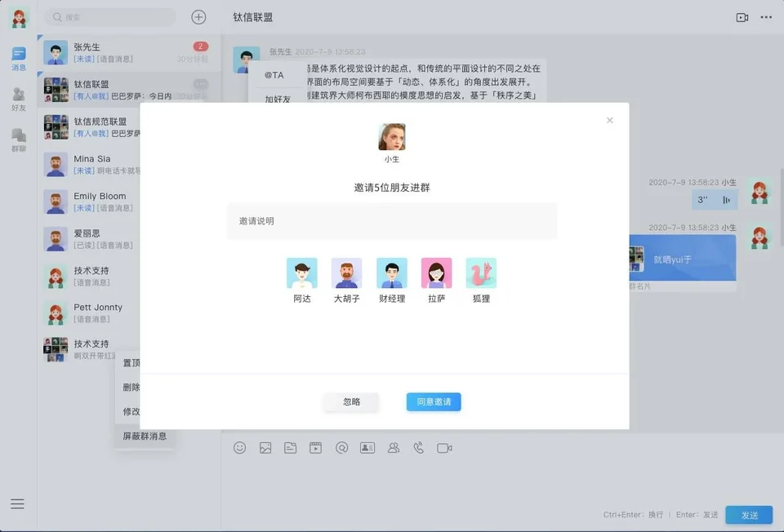The width and height of the screenshot is (784, 532).
Task: Click the send image icon
Action: point(265,448)
